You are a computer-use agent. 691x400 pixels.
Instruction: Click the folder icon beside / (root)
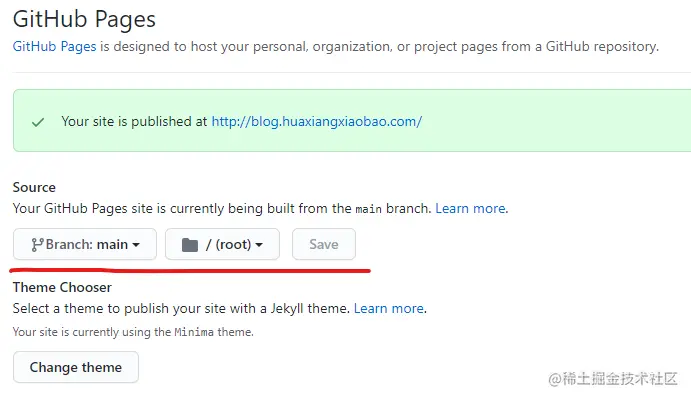(190, 245)
